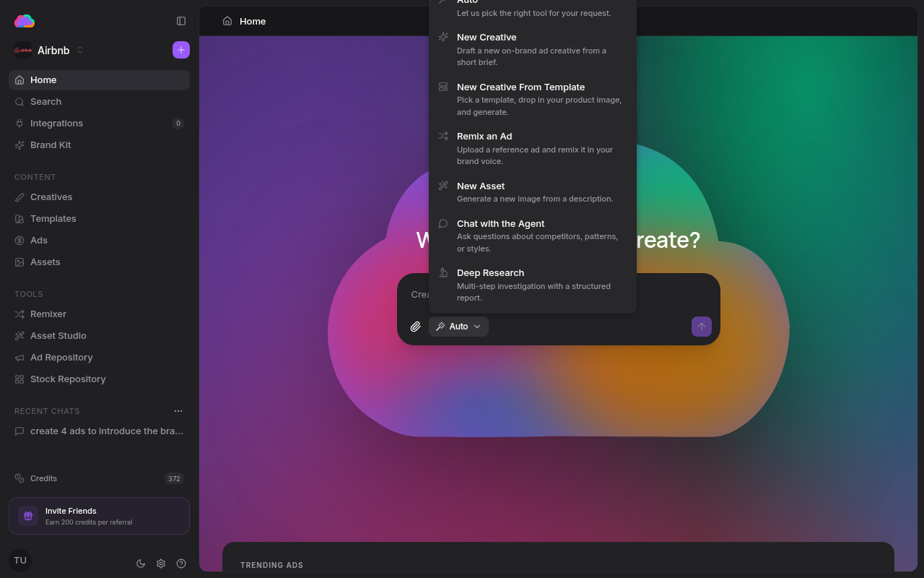
Task: Click the Ads dollar icon
Action: 19,241
